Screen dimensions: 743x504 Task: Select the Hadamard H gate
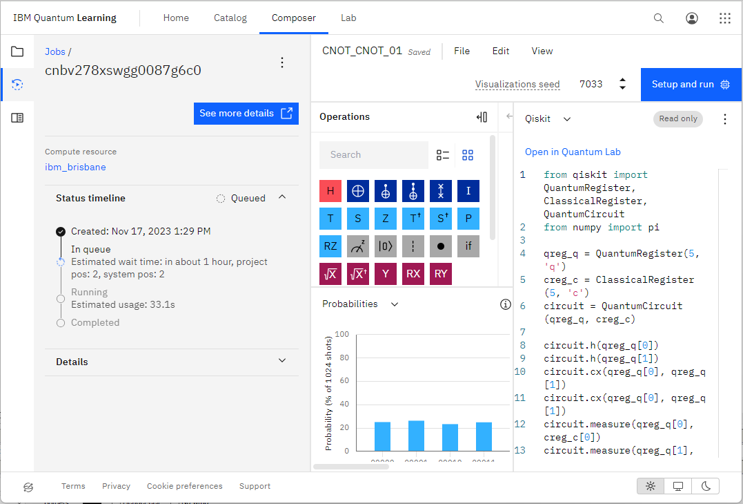click(x=330, y=191)
